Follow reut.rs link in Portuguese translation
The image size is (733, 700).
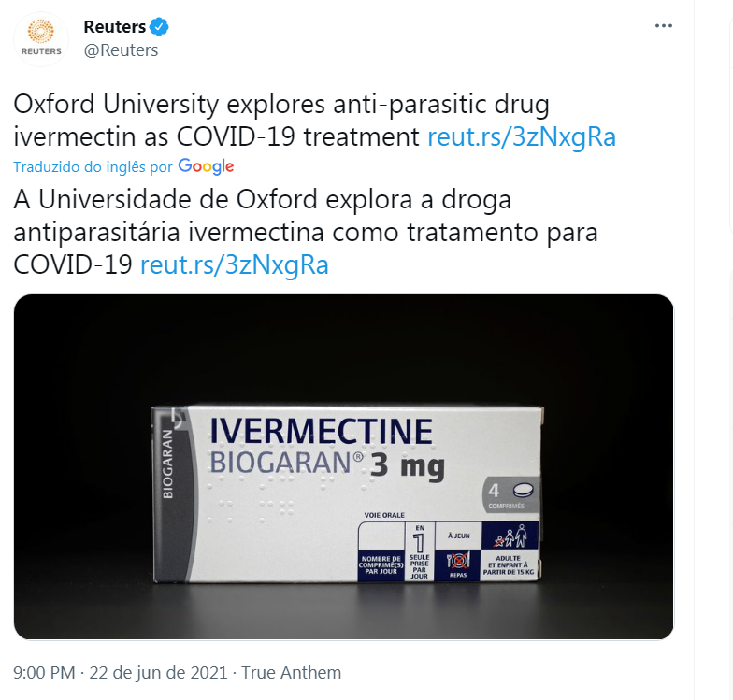coord(234,265)
